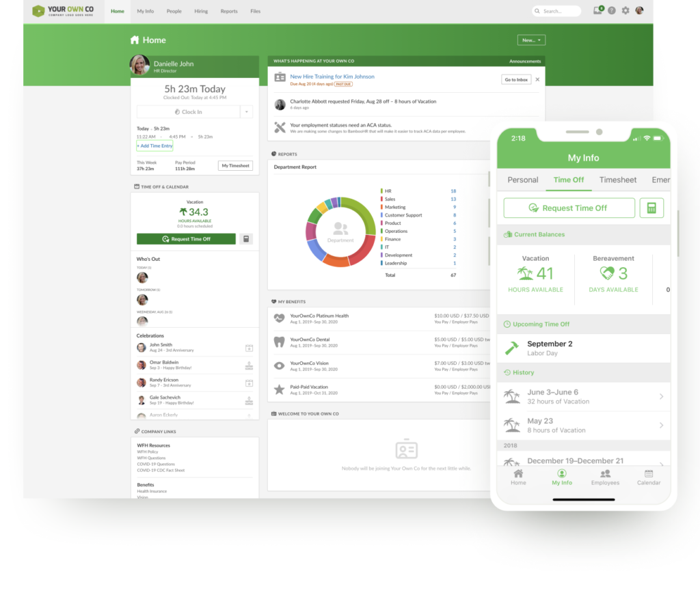This screenshot has height=597, width=700.
Task: Select the Home icon in mobile bottom nav
Action: tap(518, 477)
